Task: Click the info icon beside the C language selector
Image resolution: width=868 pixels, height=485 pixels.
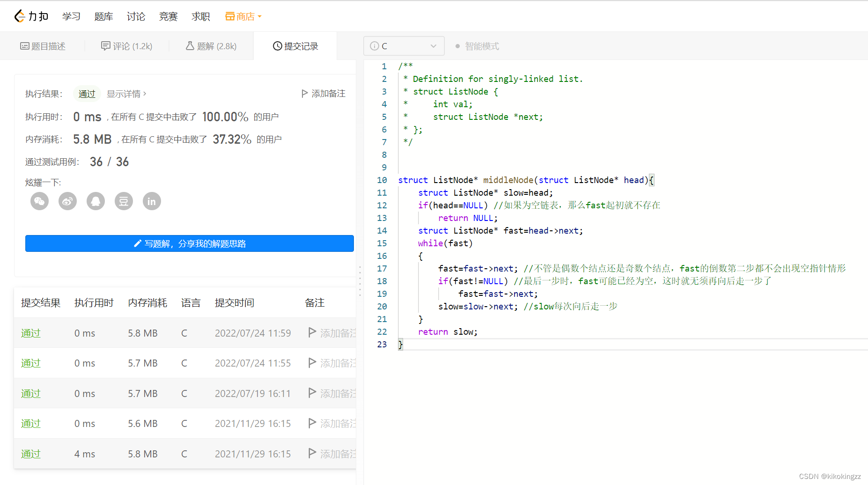Action: tap(375, 46)
